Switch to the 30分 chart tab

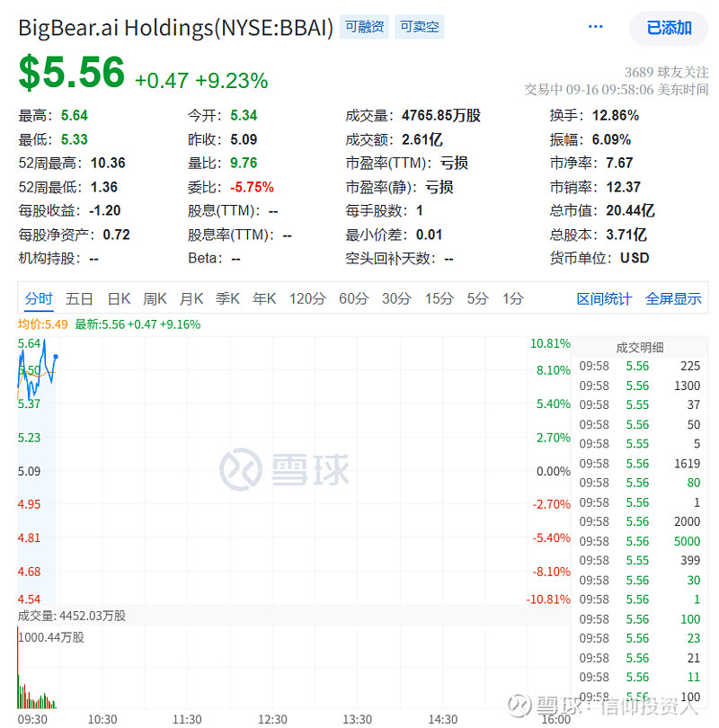click(396, 298)
